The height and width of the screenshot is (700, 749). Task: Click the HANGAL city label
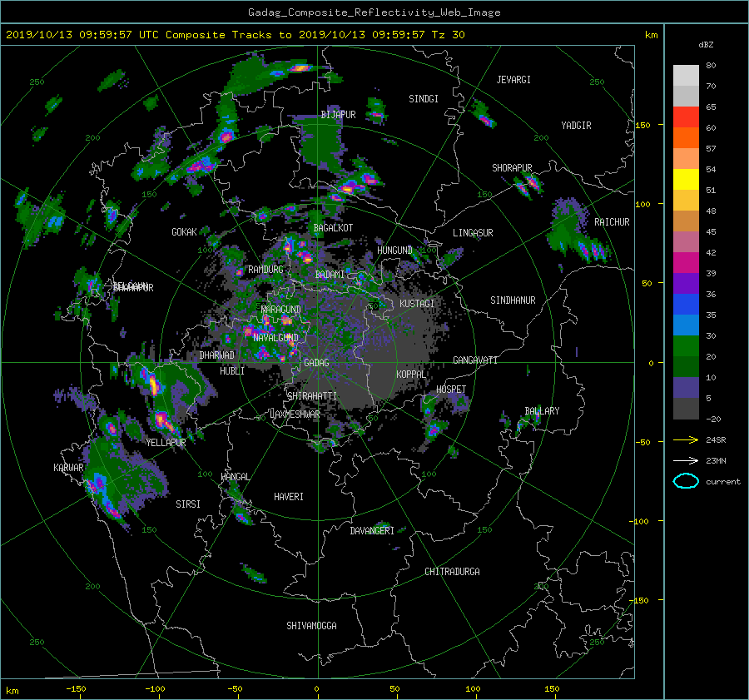point(235,476)
